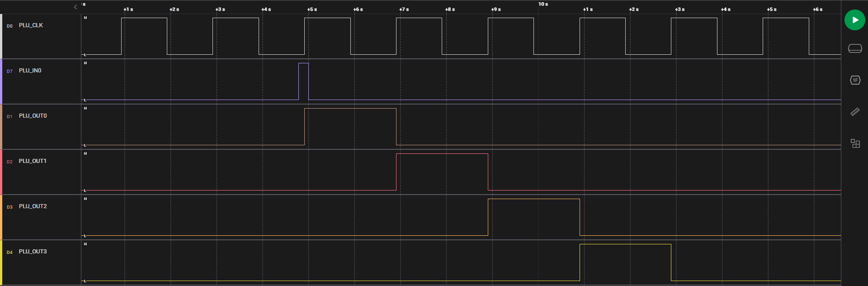Click the white color strip of PLU_CLK
Image resolution: width=868 pixels, height=286 pixels.
pos(1,36)
